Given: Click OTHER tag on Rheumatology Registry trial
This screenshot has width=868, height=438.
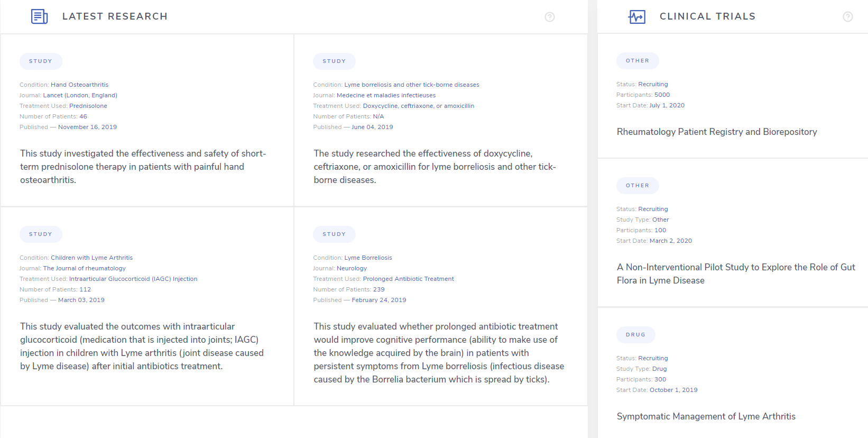Looking at the screenshot, I should coord(638,61).
